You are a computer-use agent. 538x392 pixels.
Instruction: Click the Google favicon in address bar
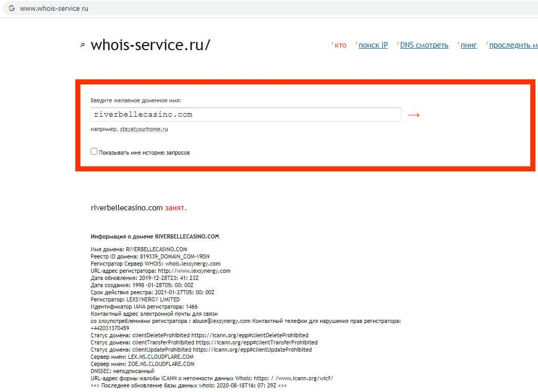(x=12, y=8)
